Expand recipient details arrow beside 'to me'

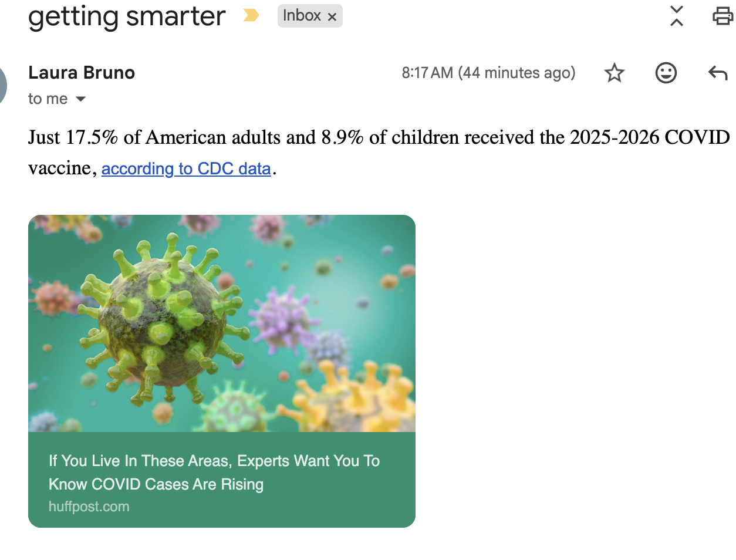[x=81, y=99]
